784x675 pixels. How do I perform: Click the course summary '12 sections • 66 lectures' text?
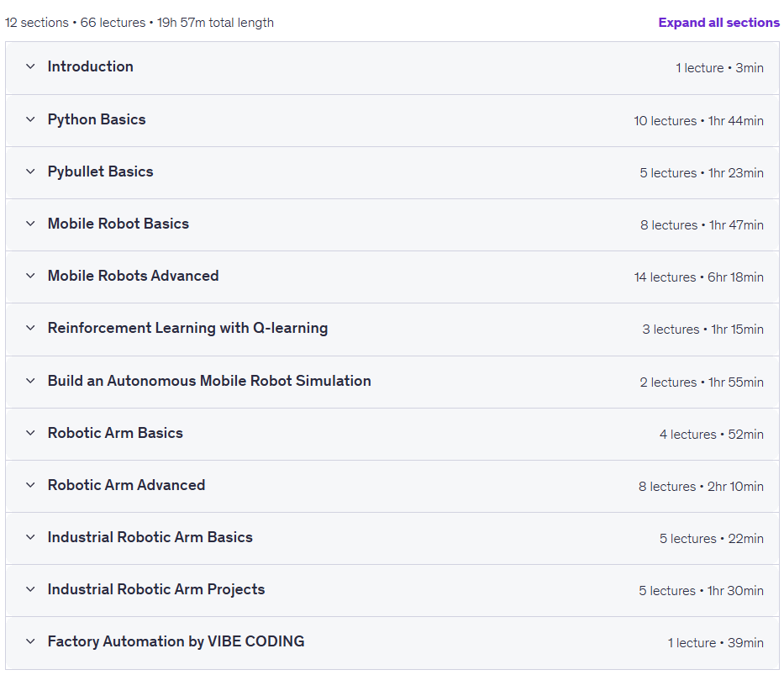(x=75, y=23)
